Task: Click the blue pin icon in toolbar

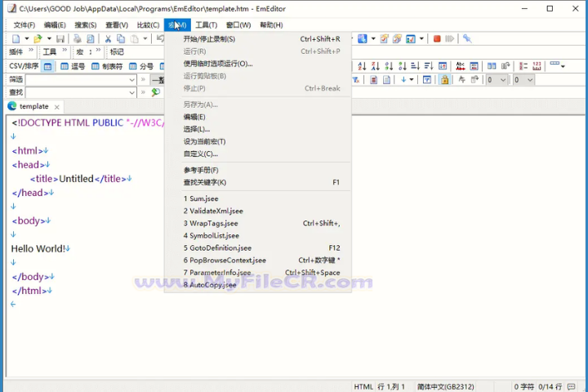Action: pos(467,38)
